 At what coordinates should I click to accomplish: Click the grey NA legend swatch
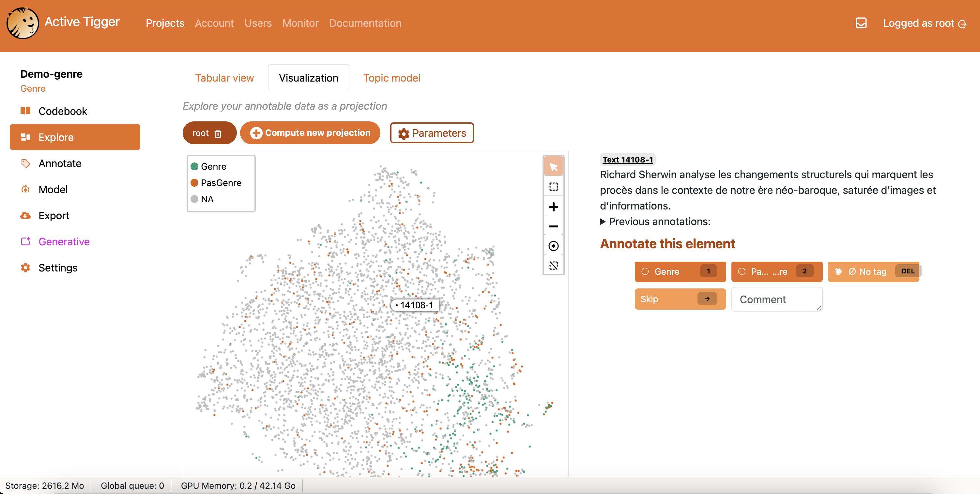[x=194, y=199]
